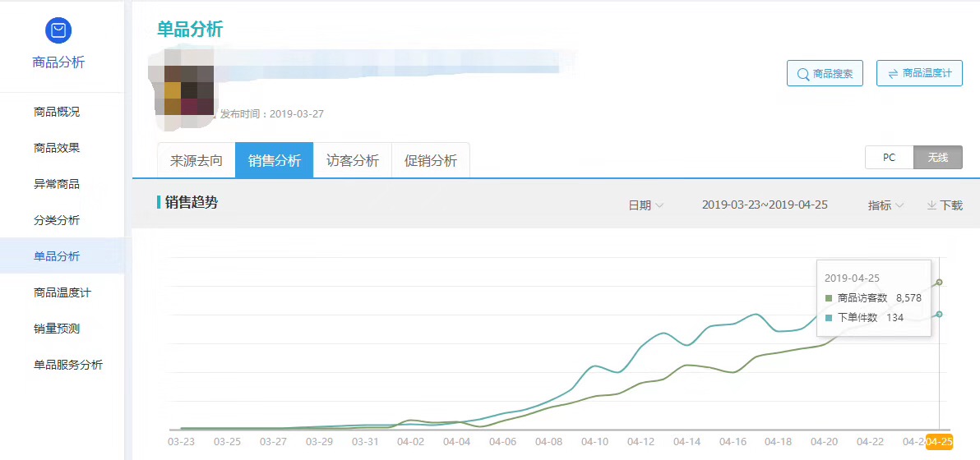Viewport: 980px width, 460px height.
Task: Expand the 日期 dropdown
Action: click(645, 205)
